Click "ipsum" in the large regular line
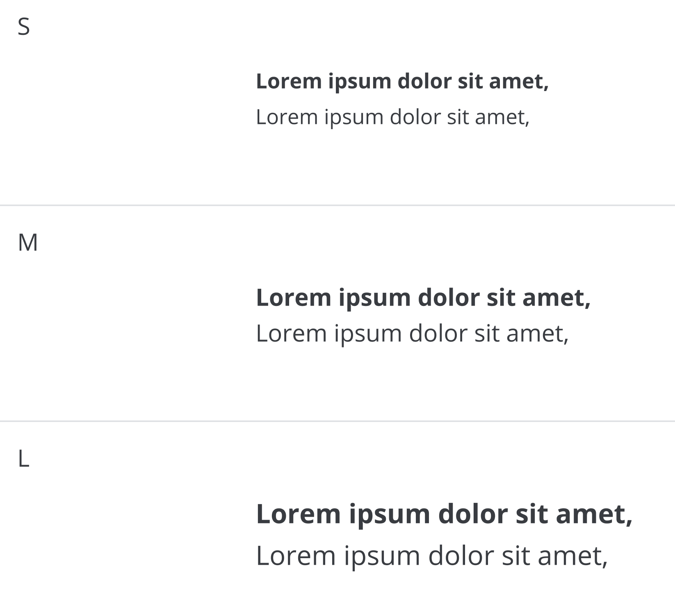Viewport: 675px width, 616px height. click(x=382, y=556)
